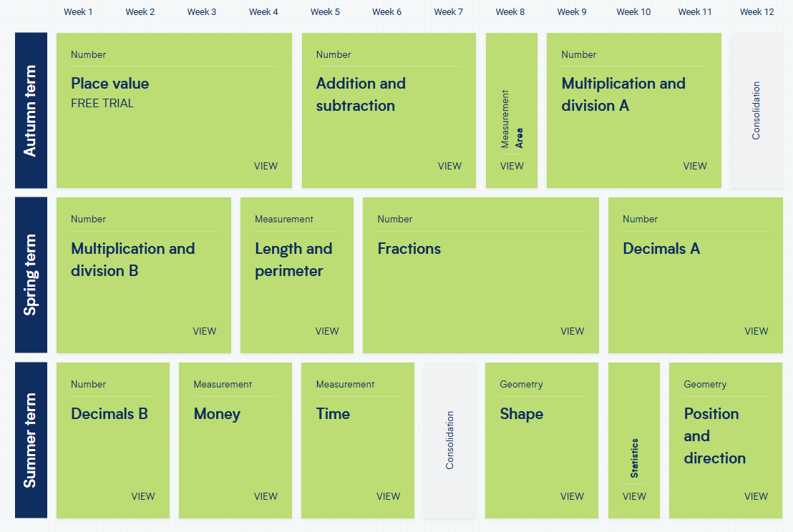Select the Spring term label
Screen dimensions: 793x532
(x=31, y=275)
